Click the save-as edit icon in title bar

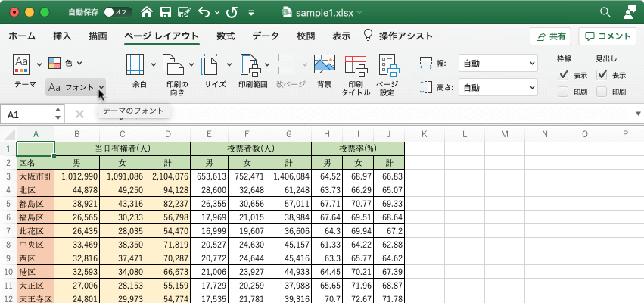coord(184,12)
